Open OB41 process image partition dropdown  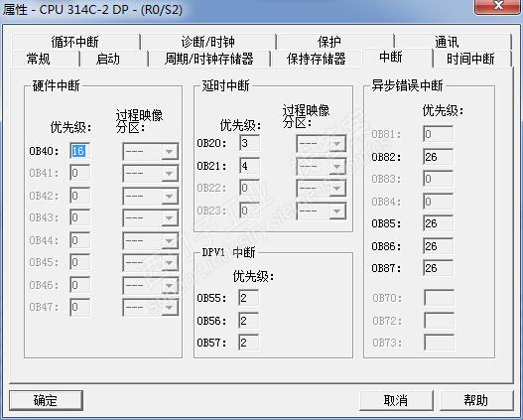pos(150,174)
